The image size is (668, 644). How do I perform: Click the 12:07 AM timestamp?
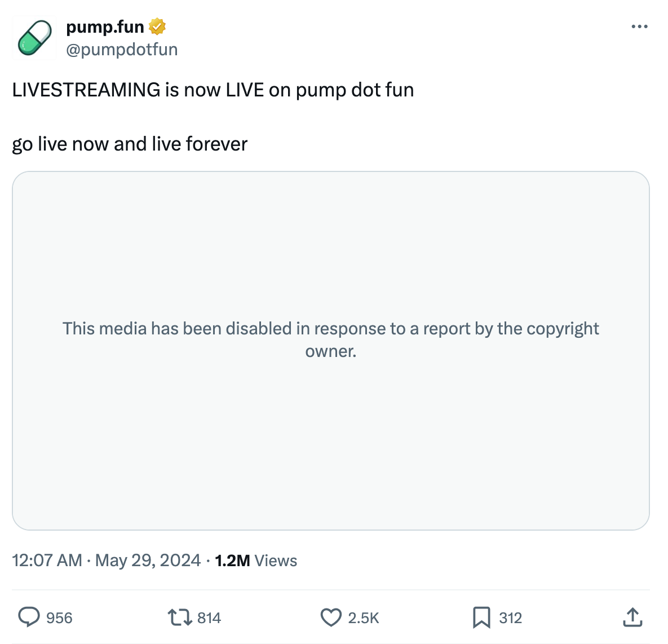(x=47, y=561)
